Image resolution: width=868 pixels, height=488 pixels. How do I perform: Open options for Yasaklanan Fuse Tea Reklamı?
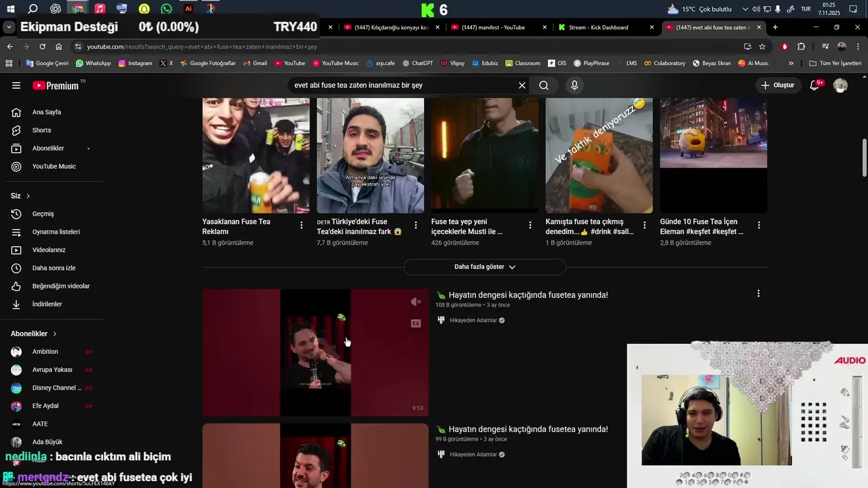coord(302,225)
